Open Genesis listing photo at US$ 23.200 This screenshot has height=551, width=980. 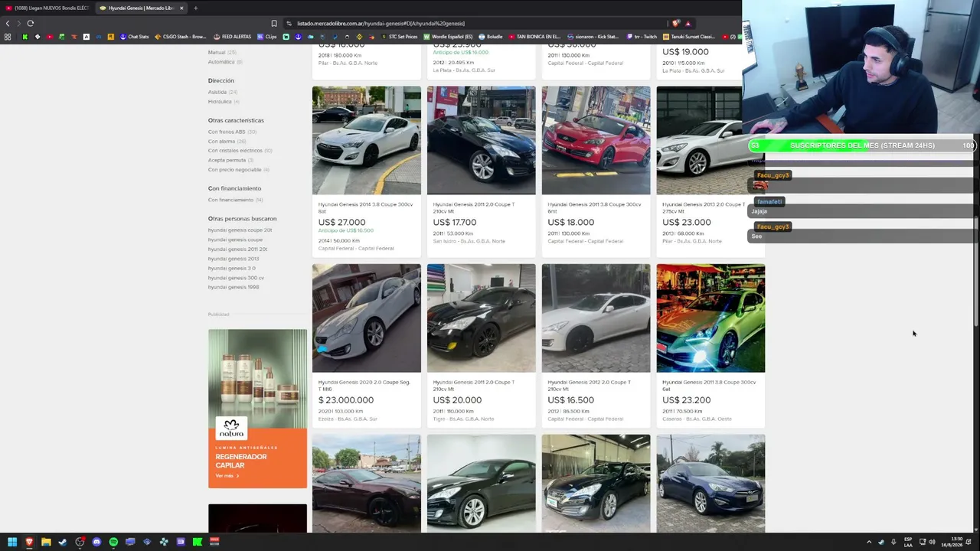point(710,318)
